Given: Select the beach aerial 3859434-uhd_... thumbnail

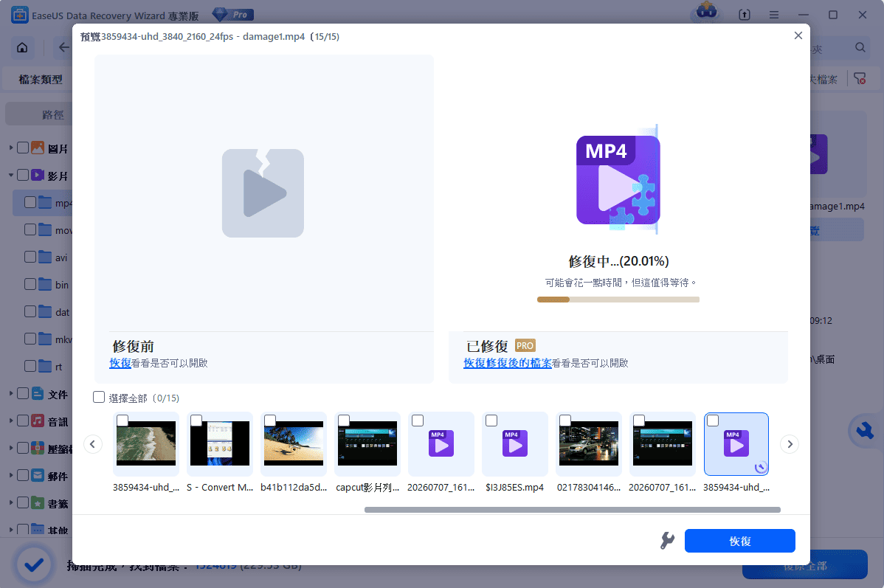Looking at the screenshot, I should tap(146, 443).
